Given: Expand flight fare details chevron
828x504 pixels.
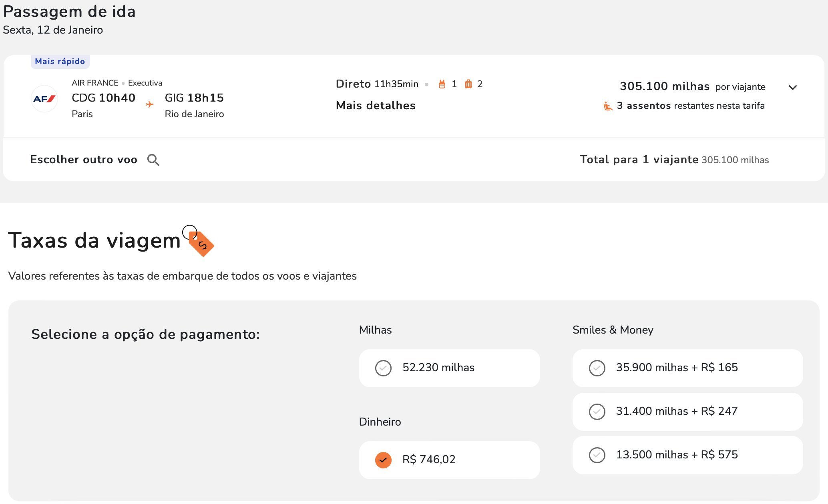Looking at the screenshot, I should tap(793, 87).
